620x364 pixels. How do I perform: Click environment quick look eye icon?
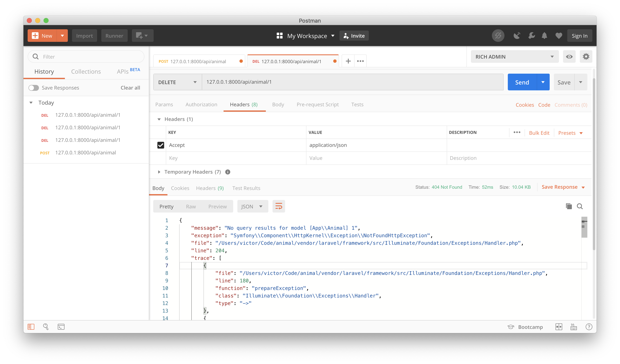(569, 56)
